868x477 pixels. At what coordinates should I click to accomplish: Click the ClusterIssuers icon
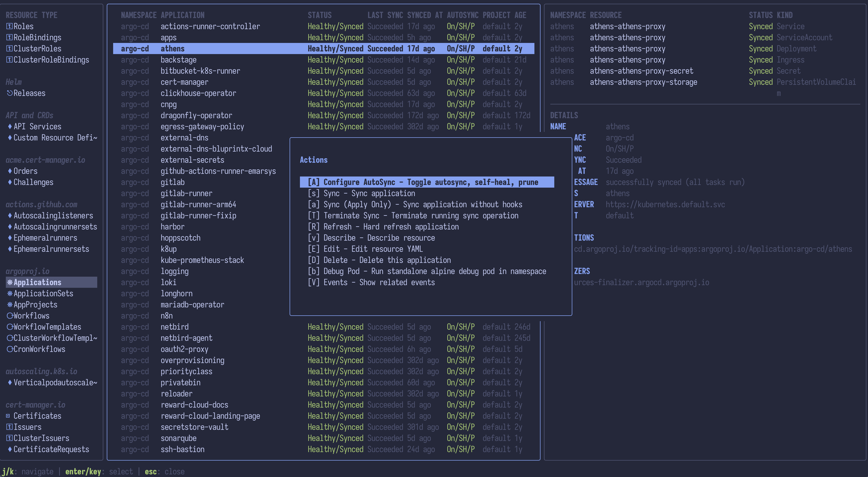pos(10,438)
